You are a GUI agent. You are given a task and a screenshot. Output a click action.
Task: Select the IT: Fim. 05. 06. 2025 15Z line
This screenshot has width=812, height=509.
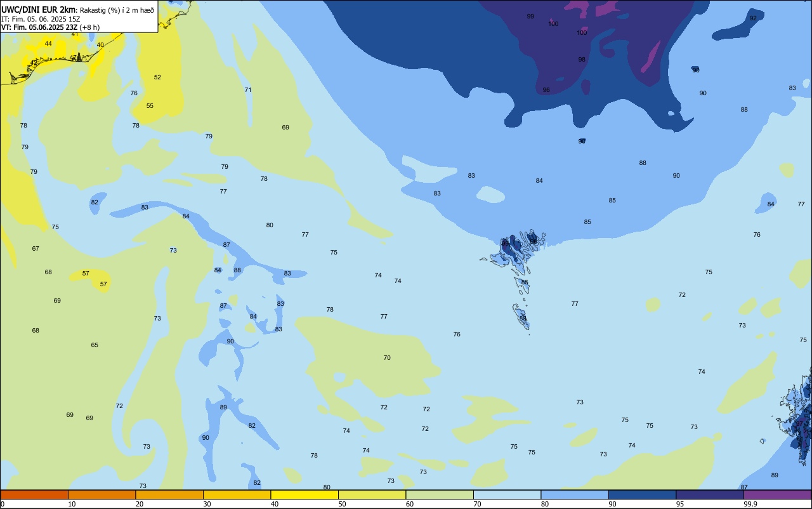coord(41,19)
